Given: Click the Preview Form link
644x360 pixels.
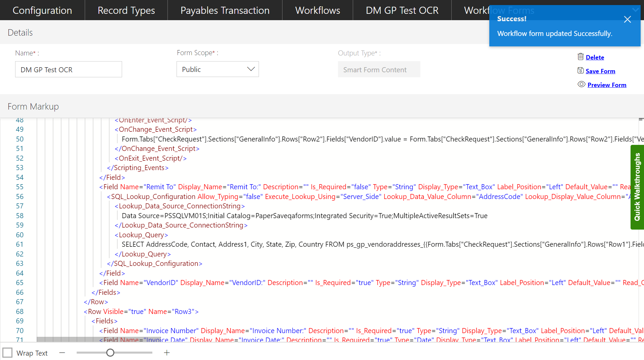Looking at the screenshot, I should coord(607,85).
